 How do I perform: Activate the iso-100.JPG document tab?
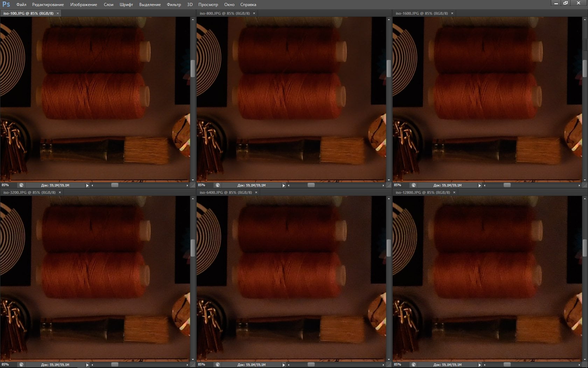pyautogui.click(x=29, y=13)
